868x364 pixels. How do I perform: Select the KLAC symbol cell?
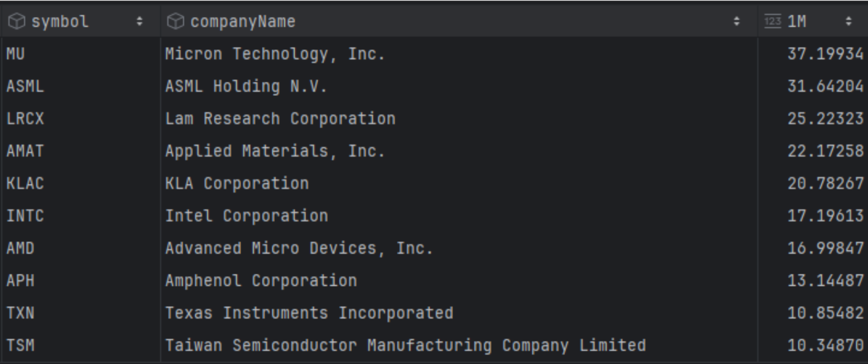click(25, 184)
